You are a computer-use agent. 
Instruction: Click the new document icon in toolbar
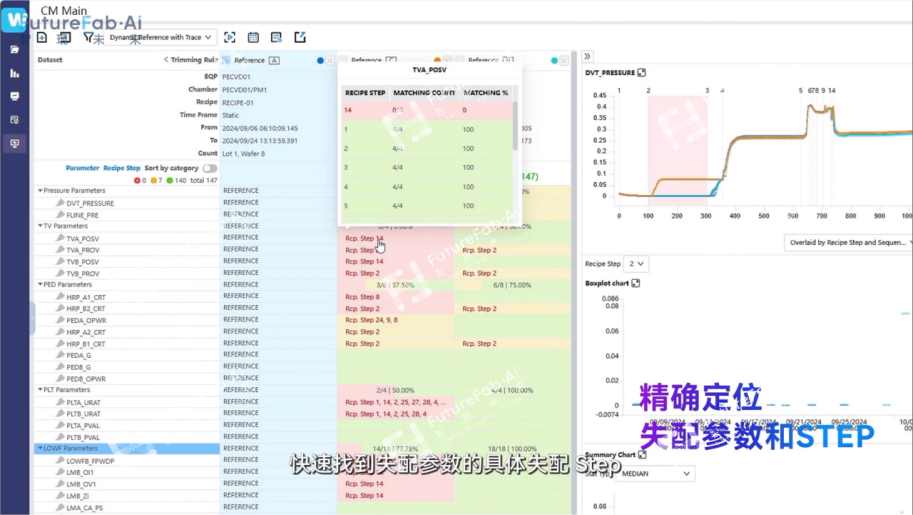(42, 37)
